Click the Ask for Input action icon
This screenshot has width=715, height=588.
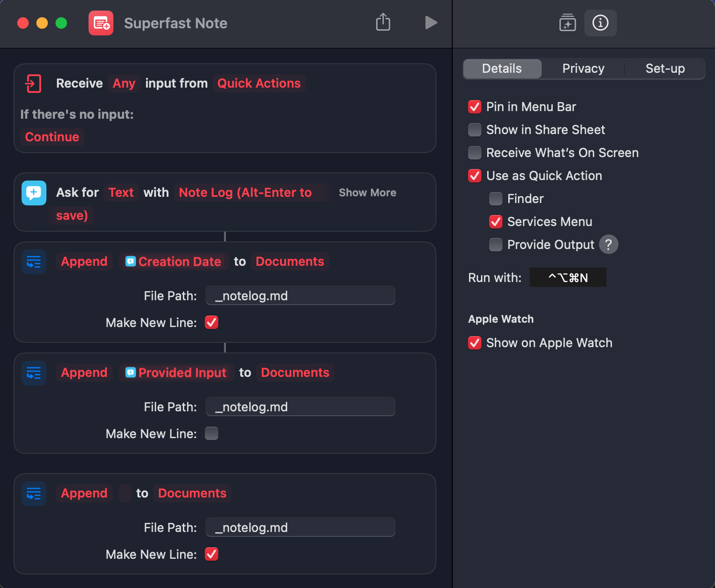34,192
